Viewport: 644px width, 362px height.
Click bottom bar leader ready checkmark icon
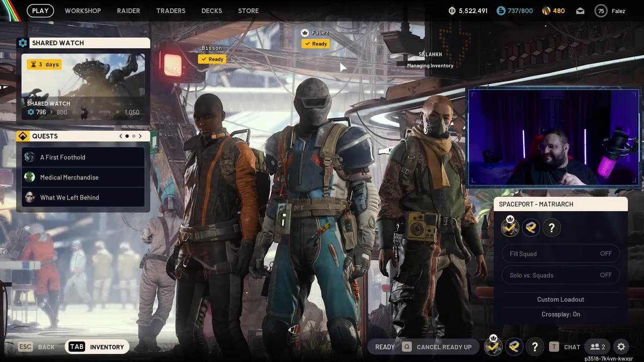[493, 346]
